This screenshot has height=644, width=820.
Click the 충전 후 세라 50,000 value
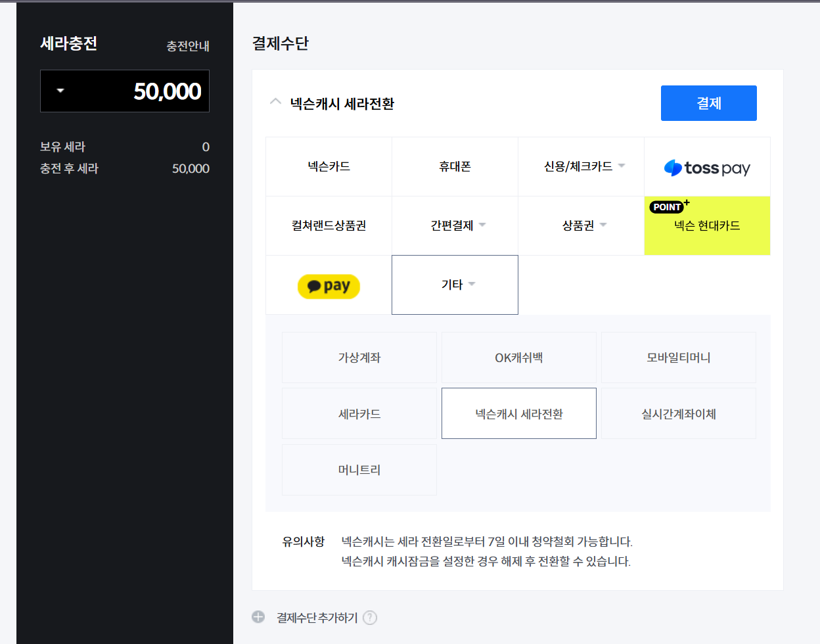point(191,168)
